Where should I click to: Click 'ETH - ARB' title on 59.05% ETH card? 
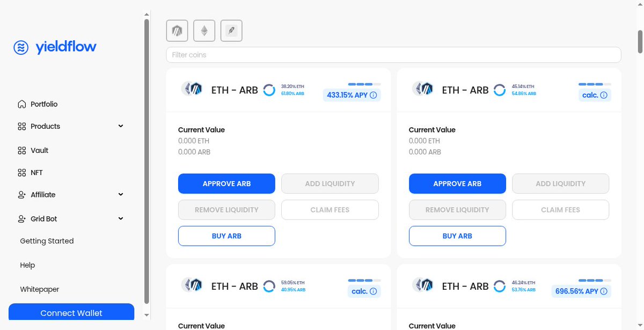(235, 286)
